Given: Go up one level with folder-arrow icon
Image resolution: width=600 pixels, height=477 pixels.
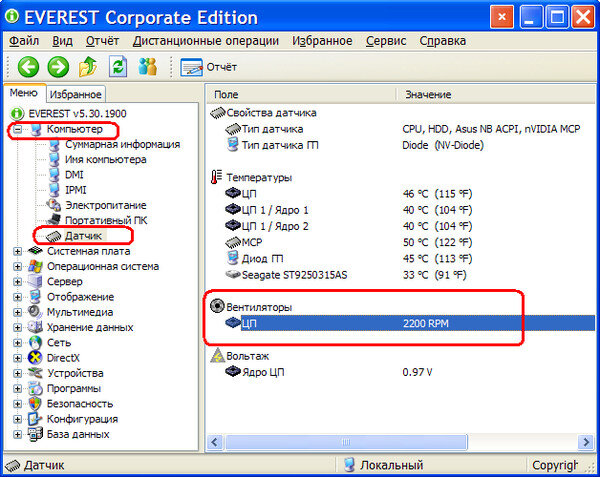Looking at the screenshot, I should (x=88, y=67).
